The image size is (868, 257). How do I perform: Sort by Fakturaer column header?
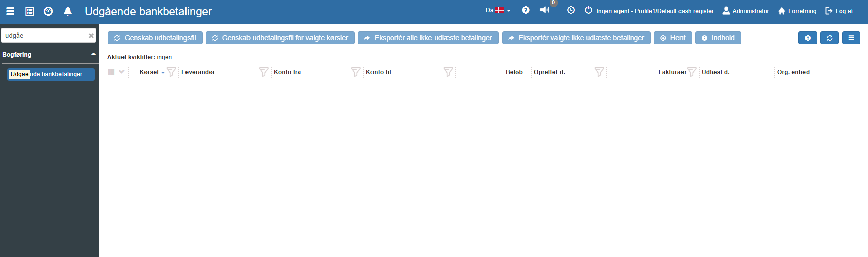[672, 72]
